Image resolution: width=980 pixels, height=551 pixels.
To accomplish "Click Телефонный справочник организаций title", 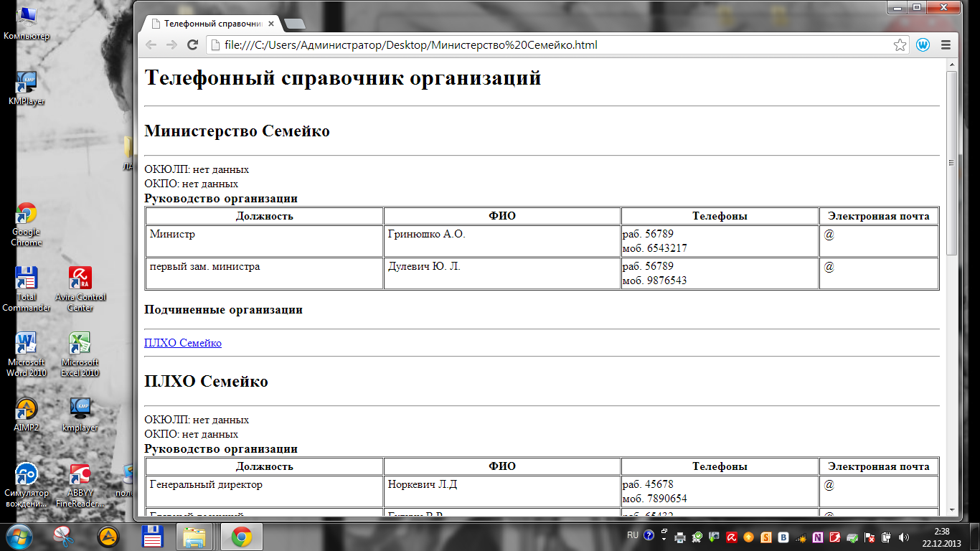I will [x=343, y=77].
